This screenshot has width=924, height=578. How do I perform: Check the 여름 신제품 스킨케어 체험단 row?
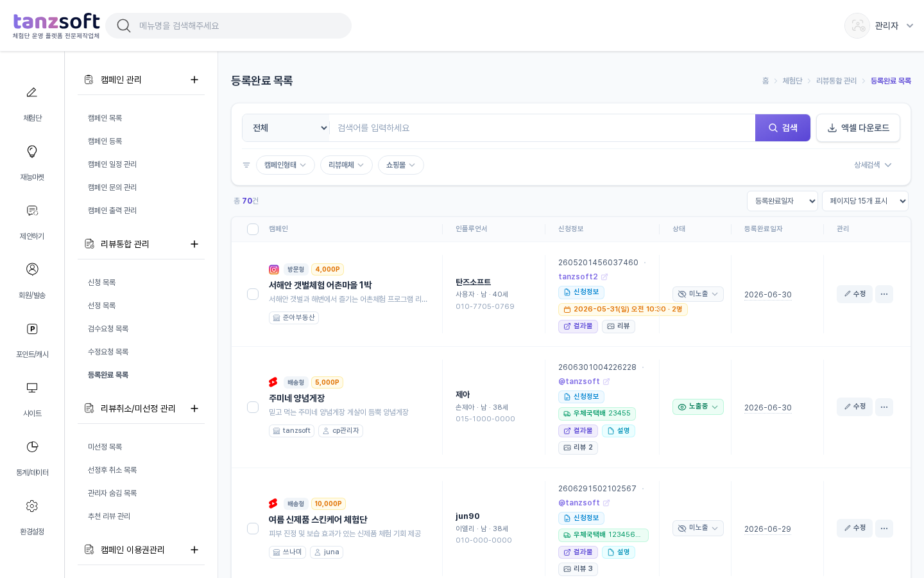coord(253,529)
